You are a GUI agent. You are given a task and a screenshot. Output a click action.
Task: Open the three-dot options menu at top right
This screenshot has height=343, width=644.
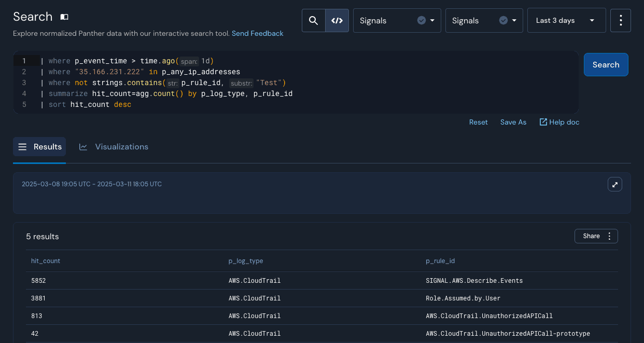tap(621, 21)
